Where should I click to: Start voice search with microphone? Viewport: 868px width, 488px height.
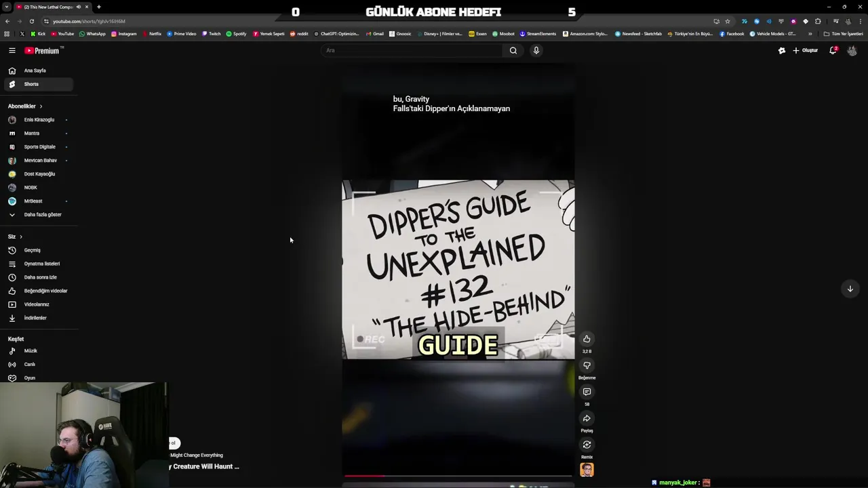click(x=536, y=50)
